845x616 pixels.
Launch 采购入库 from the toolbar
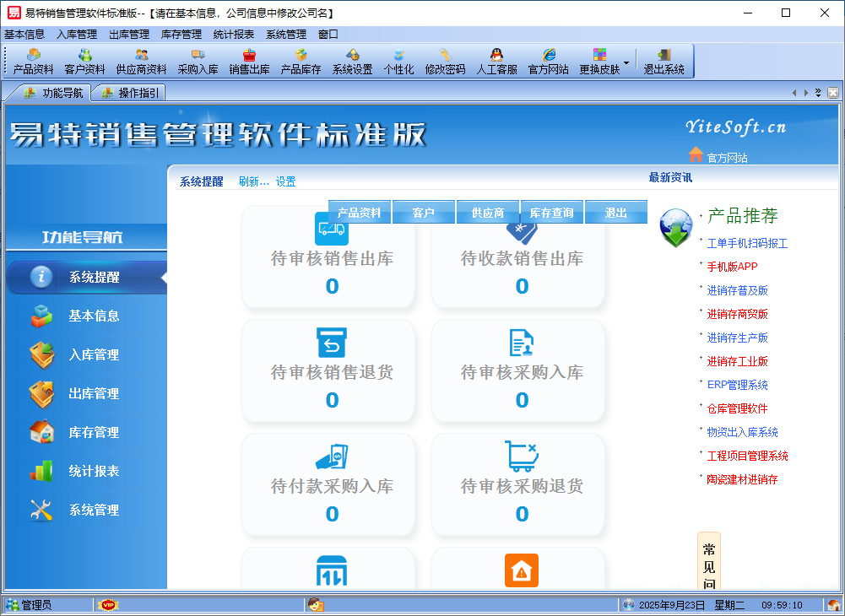pos(198,62)
